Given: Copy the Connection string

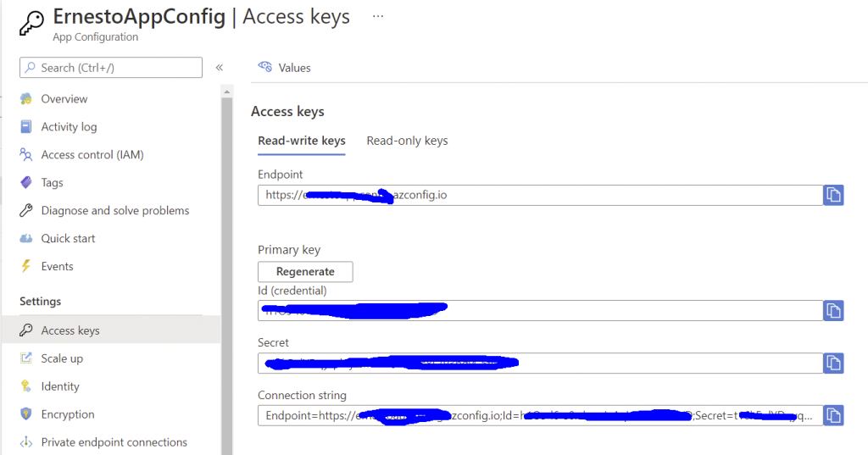Looking at the screenshot, I should pyautogui.click(x=833, y=416).
